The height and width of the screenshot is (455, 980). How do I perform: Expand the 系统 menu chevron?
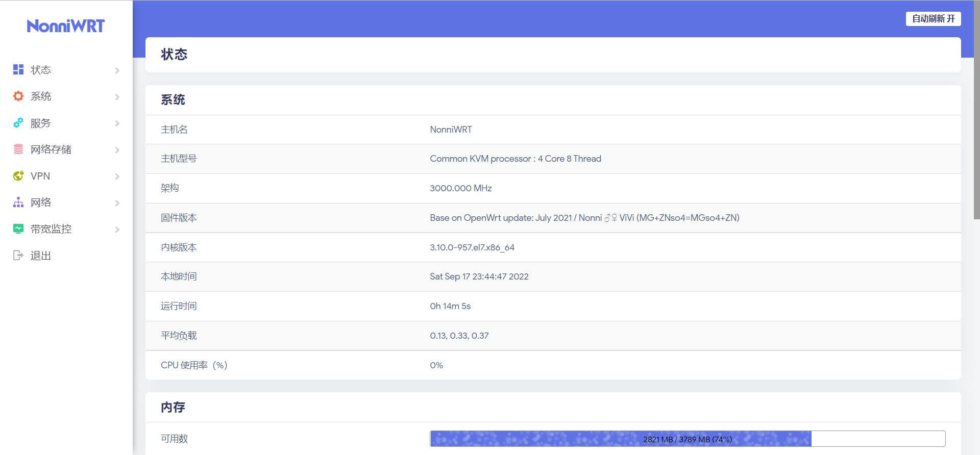[x=117, y=97]
